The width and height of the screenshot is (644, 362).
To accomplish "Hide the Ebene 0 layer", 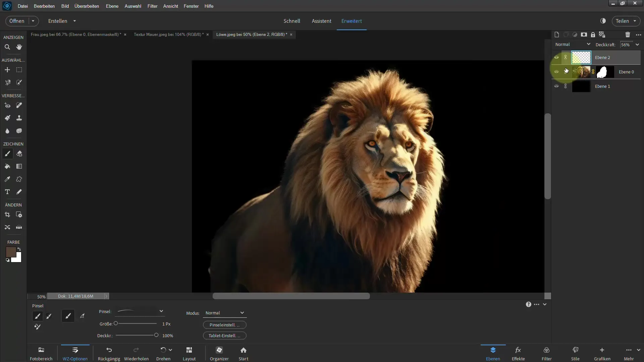I will click(556, 72).
